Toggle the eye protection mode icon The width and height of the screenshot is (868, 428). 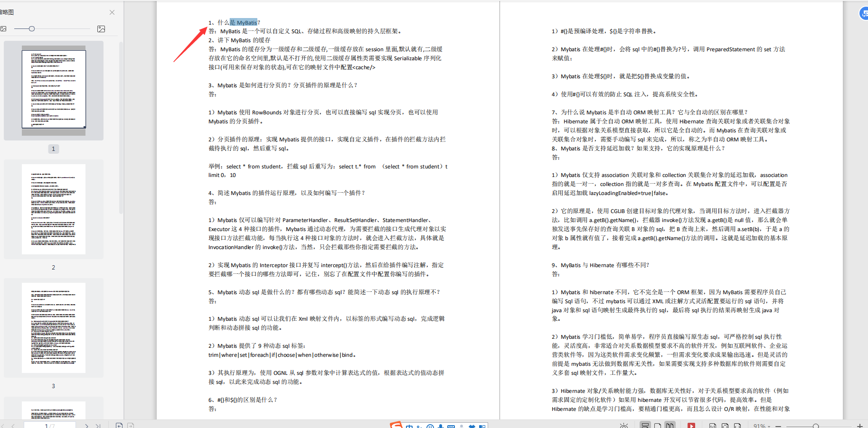pyautogui.click(x=624, y=425)
